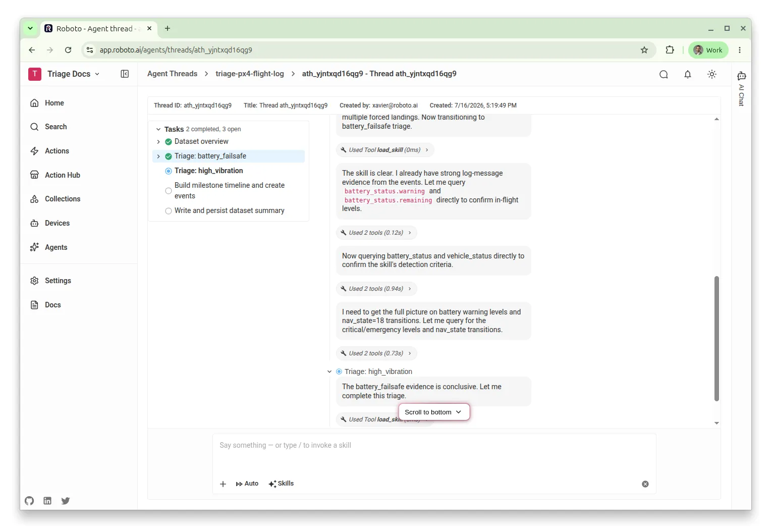Open the Chrome three-dot menu
The image size is (773, 532).
[740, 50]
